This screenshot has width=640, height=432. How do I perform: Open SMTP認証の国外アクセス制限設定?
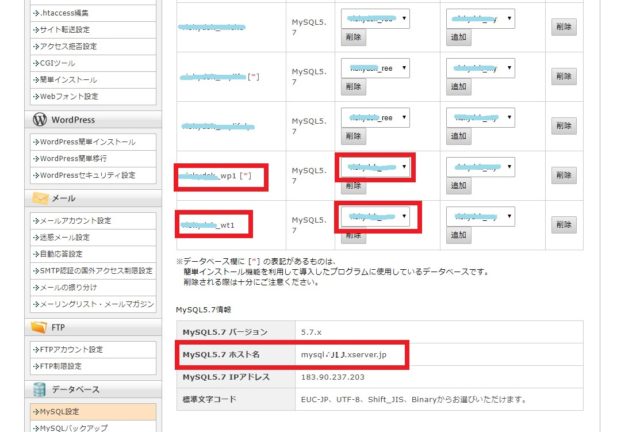click(x=93, y=271)
